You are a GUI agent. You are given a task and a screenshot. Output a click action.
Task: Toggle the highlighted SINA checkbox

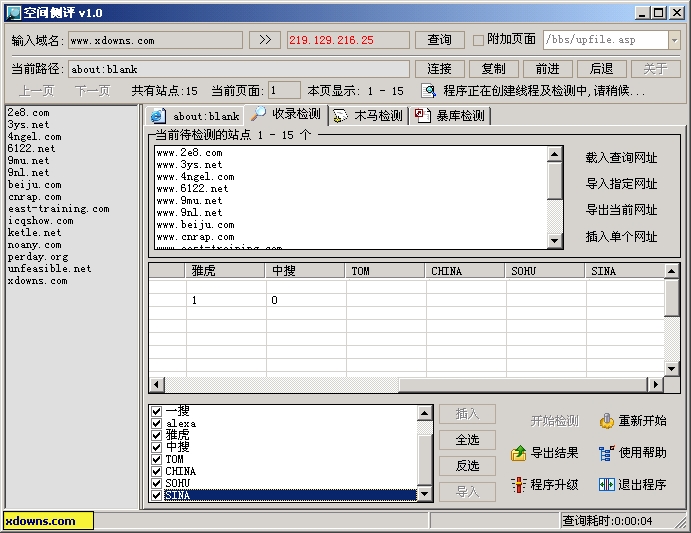pos(156,495)
